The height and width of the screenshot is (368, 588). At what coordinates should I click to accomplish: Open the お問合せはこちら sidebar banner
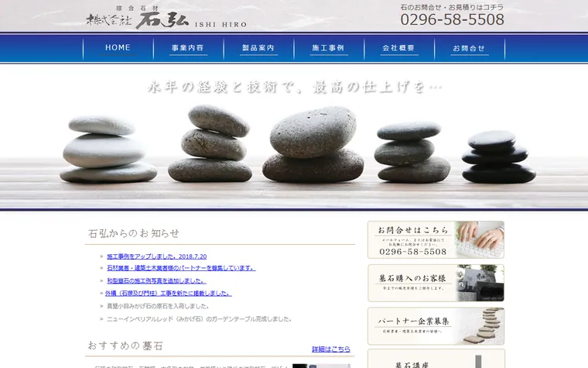pos(436,239)
